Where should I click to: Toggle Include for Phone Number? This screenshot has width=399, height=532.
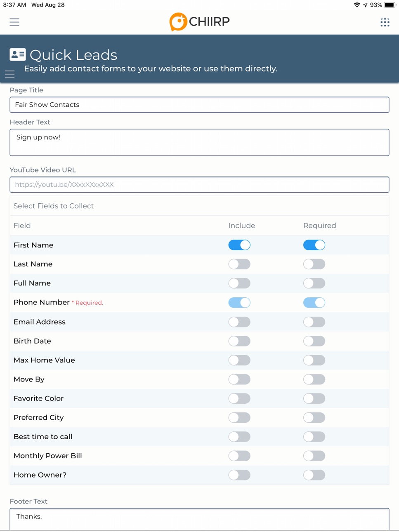coord(239,302)
